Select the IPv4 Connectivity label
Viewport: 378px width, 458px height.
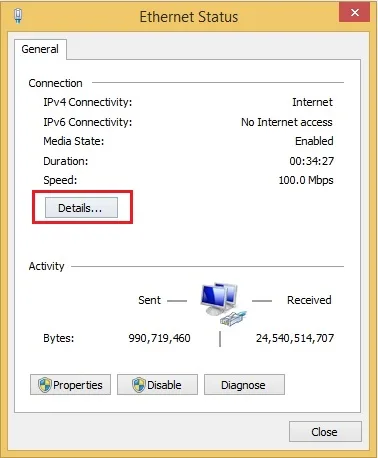[88, 102]
